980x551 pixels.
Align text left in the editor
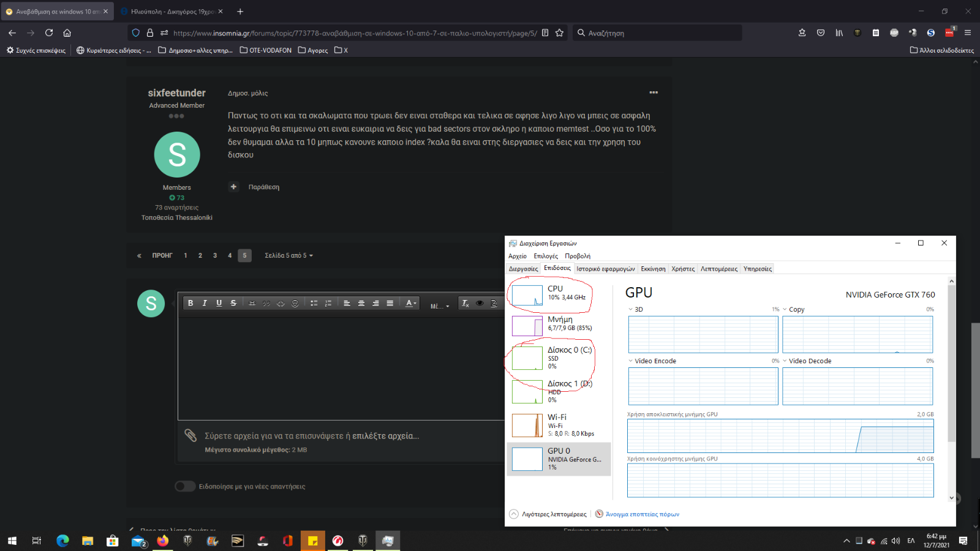(347, 303)
